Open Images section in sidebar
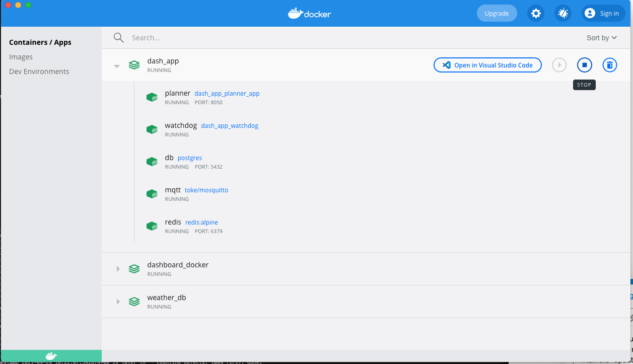The width and height of the screenshot is (633, 364). click(21, 57)
